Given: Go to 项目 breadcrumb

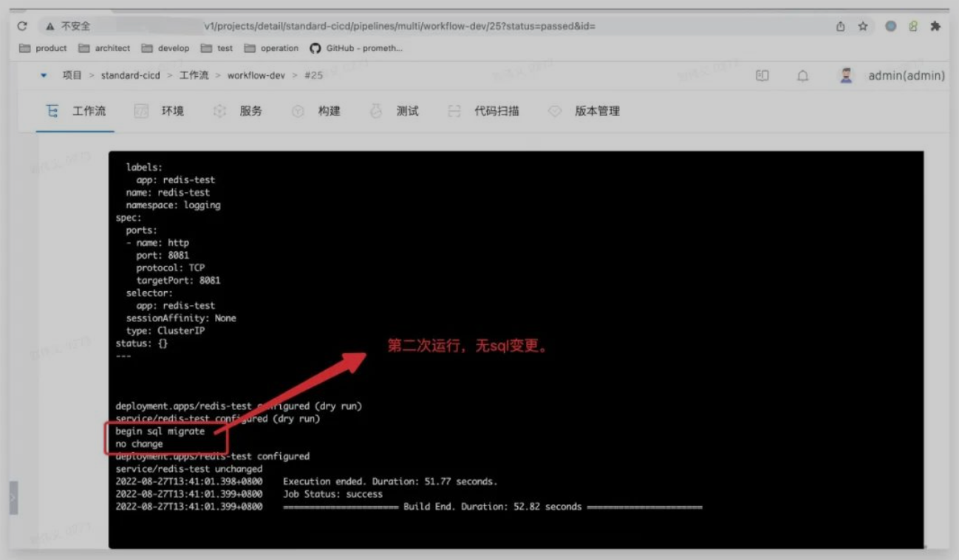Looking at the screenshot, I should click(x=72, y=75).
